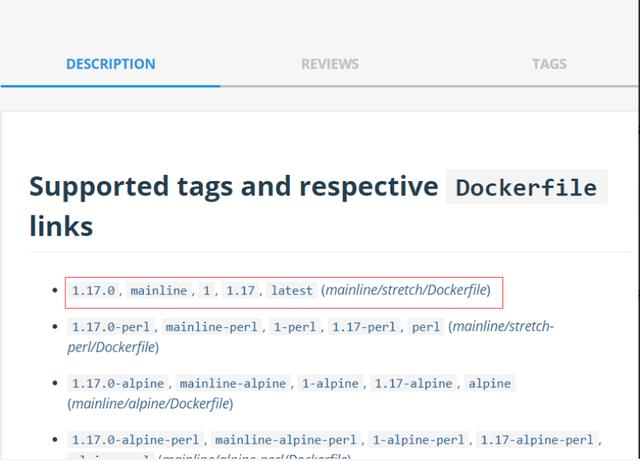The height and width of the screenshot is (461, 640).
Task: Select the Description tab
Action: click(x=110, y=64)
